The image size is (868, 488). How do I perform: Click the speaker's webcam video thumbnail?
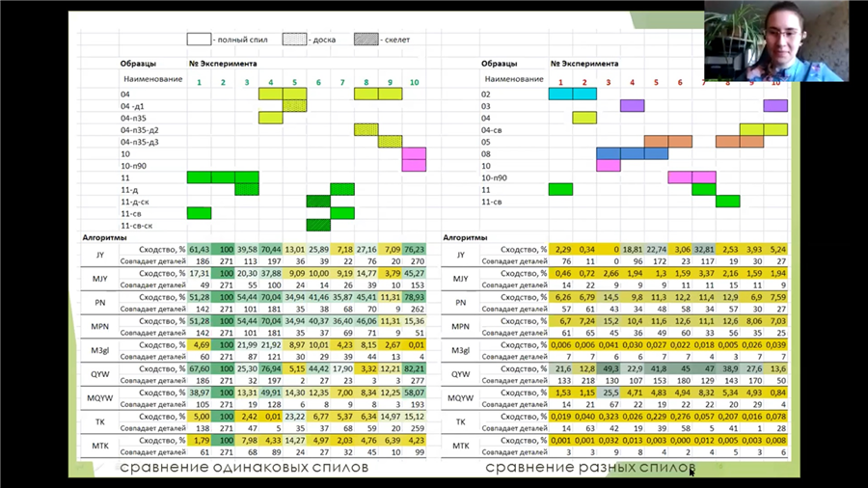click(775, 41)
